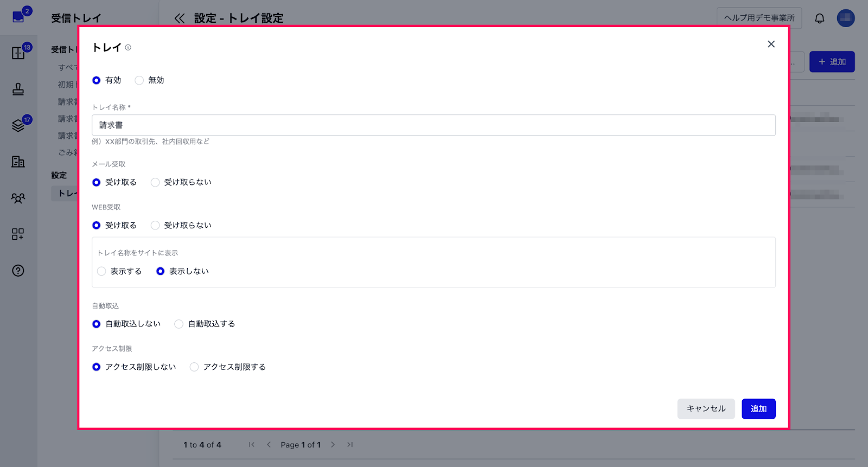Screen dimensions: 868x467
Task: Click the Page 1 of 1 indicator
Action: [x=301, y=445]
